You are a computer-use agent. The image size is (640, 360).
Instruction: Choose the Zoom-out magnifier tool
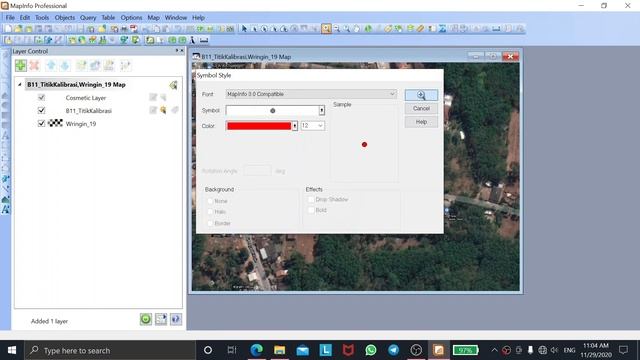[x=336, y=29]
